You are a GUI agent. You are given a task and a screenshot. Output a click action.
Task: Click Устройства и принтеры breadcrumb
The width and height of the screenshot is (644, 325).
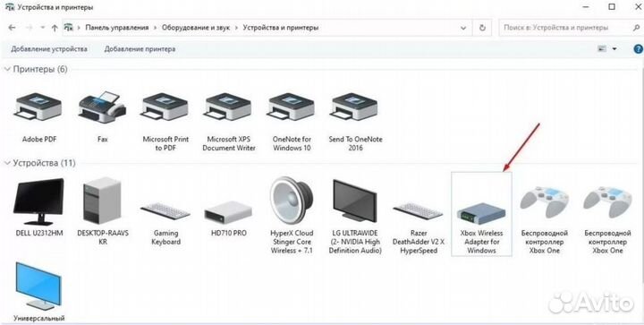click(281, 28)
